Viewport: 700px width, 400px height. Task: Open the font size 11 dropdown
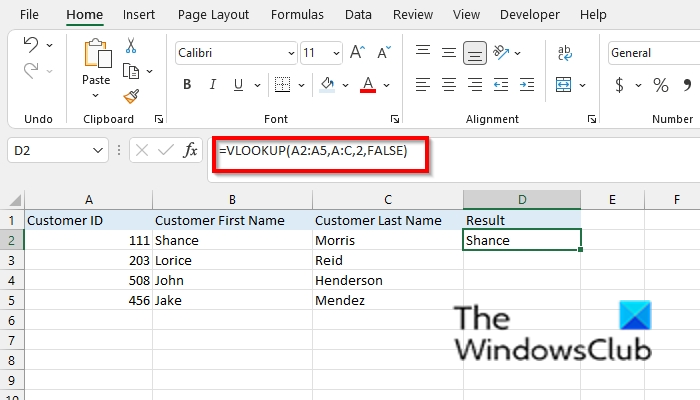(336, 53)
